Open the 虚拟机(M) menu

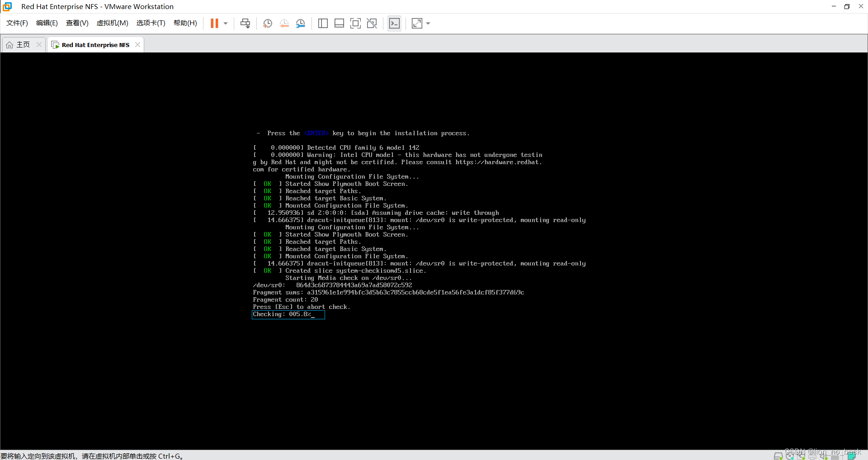[x=113, y=23]
